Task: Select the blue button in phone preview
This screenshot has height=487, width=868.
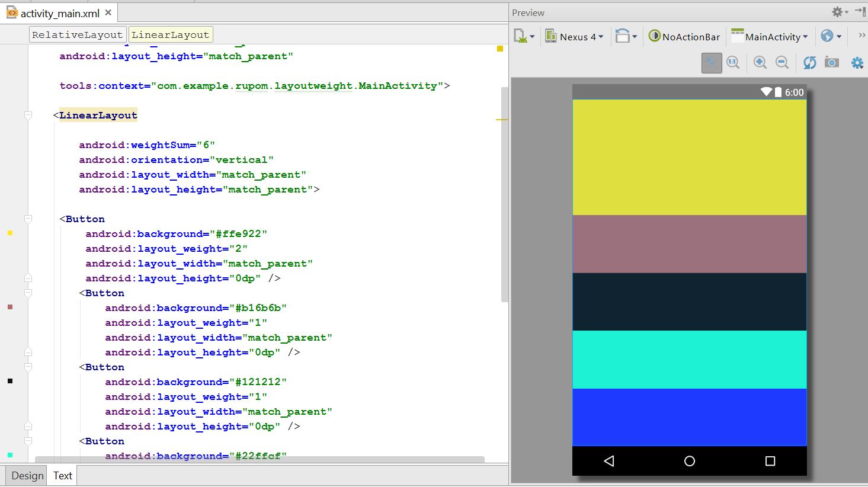Action: [x=690, y=417]
